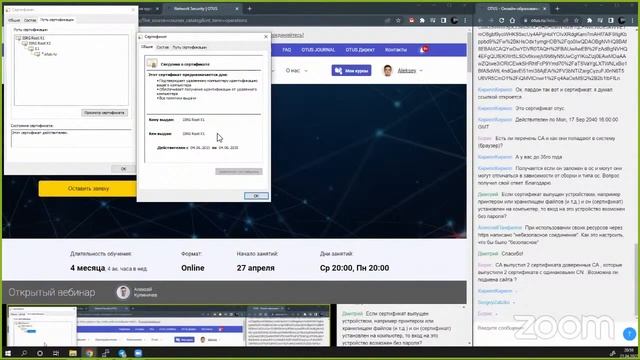Open the 'Мои курсы' button on OTUS page

coord(351,71)
